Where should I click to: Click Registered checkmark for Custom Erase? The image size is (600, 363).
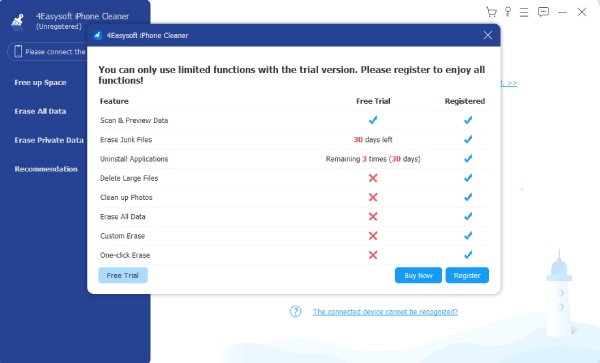pos(468,236)
